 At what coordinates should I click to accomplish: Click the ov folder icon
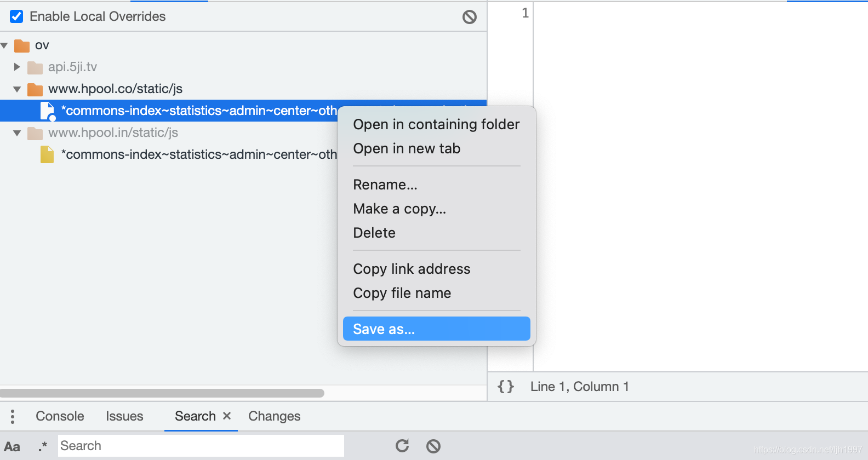pyautogui.click(x=22, y=45)
